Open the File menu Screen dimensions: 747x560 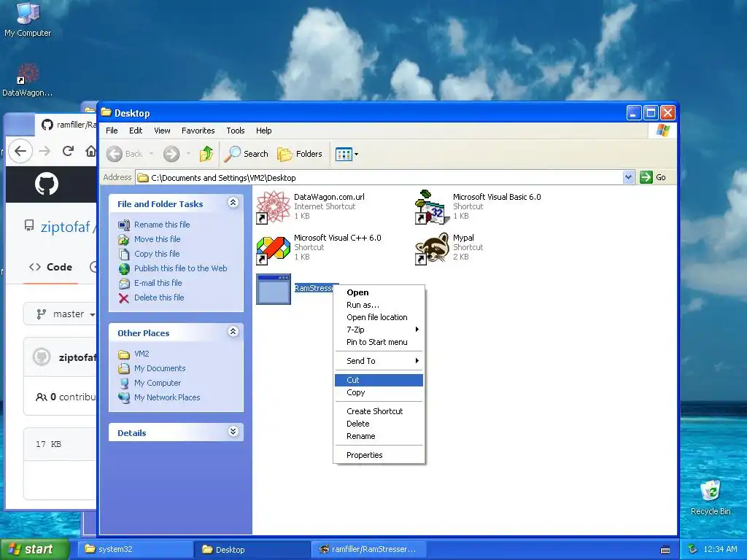click(x=112, y=131)
